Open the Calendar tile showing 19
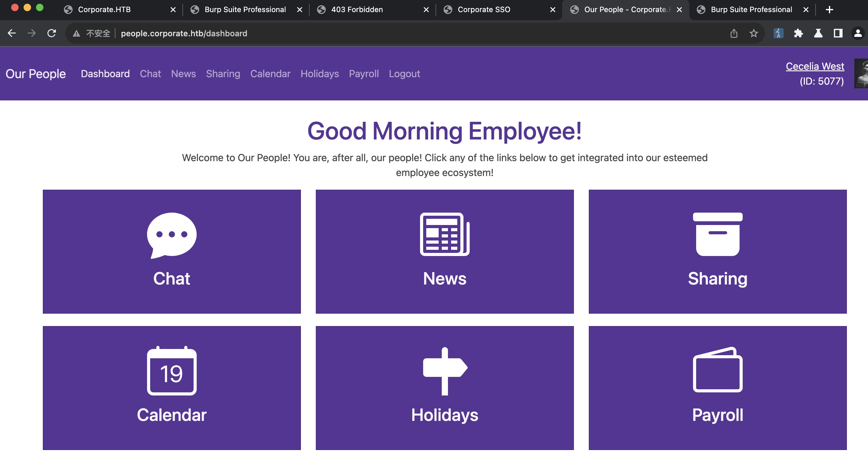 [172, 387]
